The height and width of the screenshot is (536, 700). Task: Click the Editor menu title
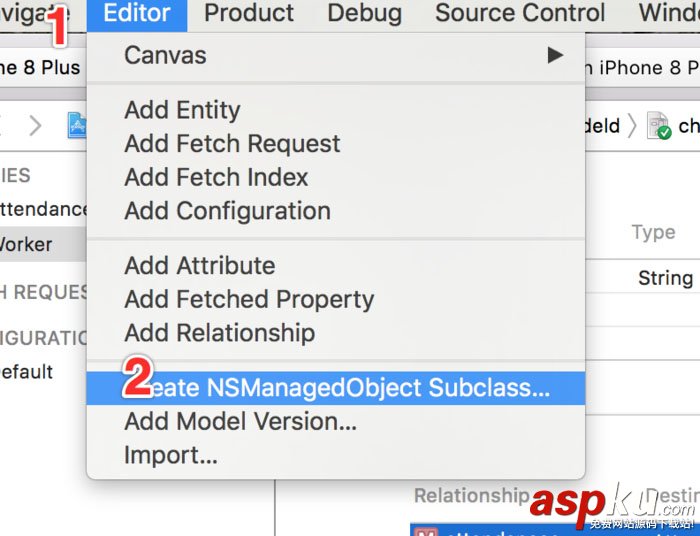coord(137,14)
